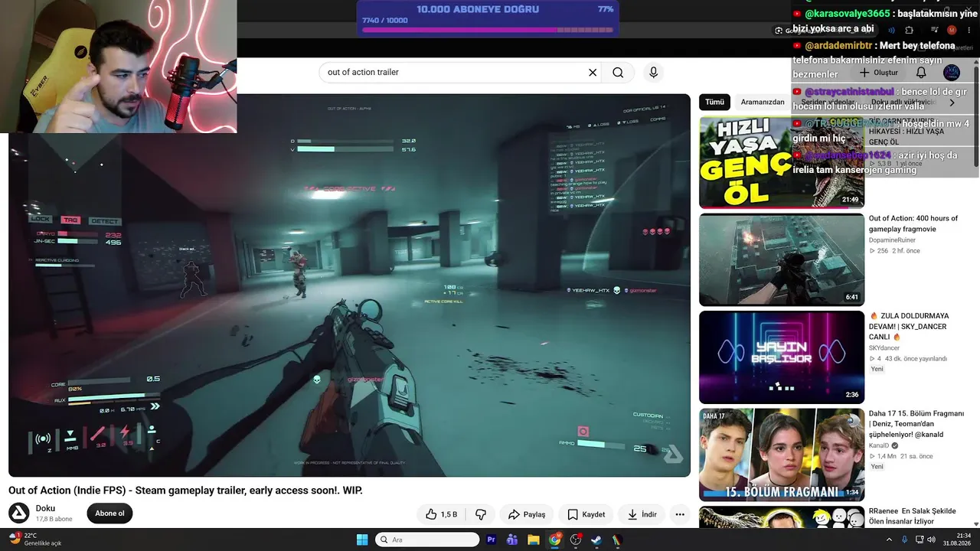Open the Chrome profile avatar M
Image resolution: width=980 pixels, height=551 pixels.
952,31
